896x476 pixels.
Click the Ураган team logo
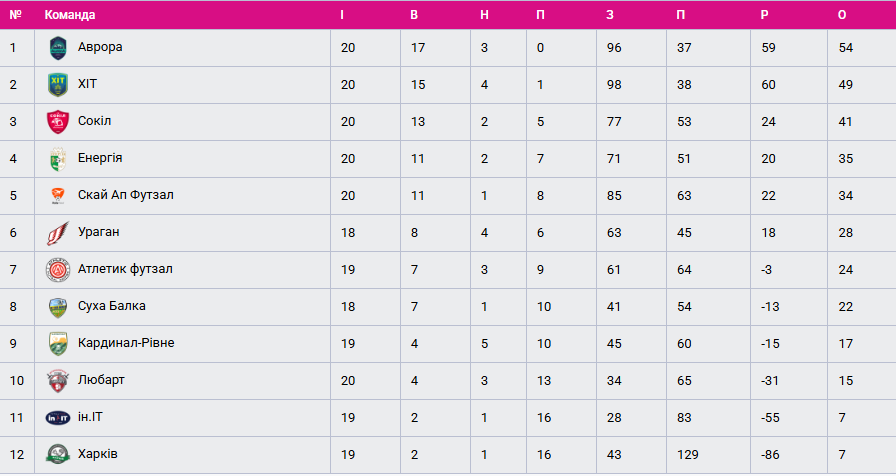(57, 232)
